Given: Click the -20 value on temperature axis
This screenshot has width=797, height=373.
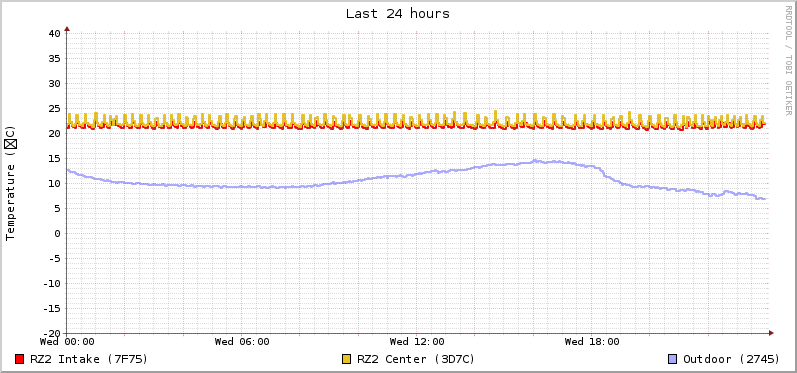Looking at the screenshot, I should 52,333.
